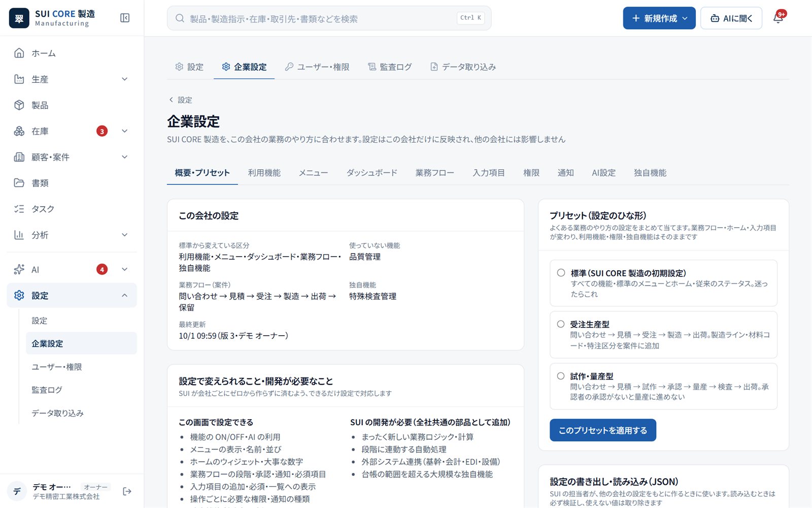Click the 監査ログ tab icon
This screenshot has height=508, width=812.
372,67
